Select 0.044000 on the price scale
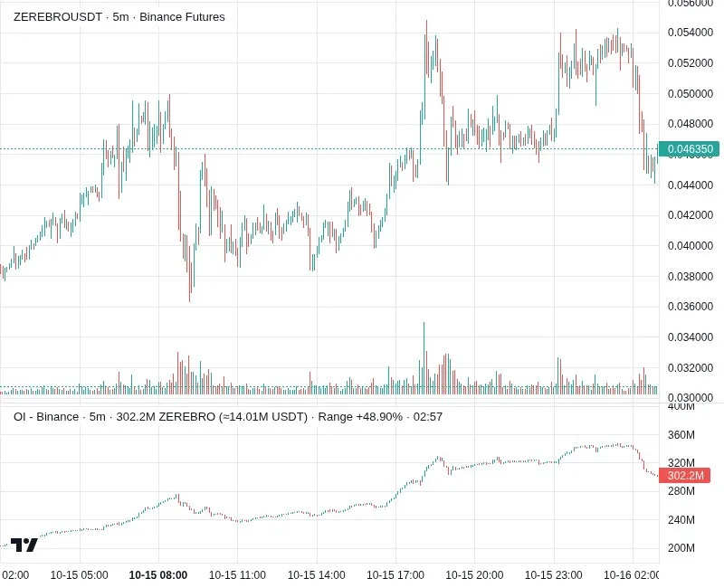The height and width of the screenshot is (588, 724). point(690,185)
